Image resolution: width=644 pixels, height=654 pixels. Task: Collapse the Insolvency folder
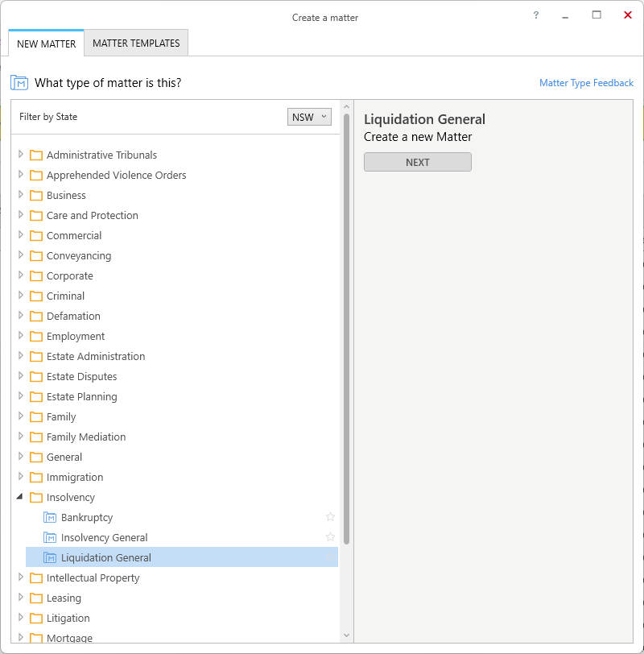click(x=20, y=497)
